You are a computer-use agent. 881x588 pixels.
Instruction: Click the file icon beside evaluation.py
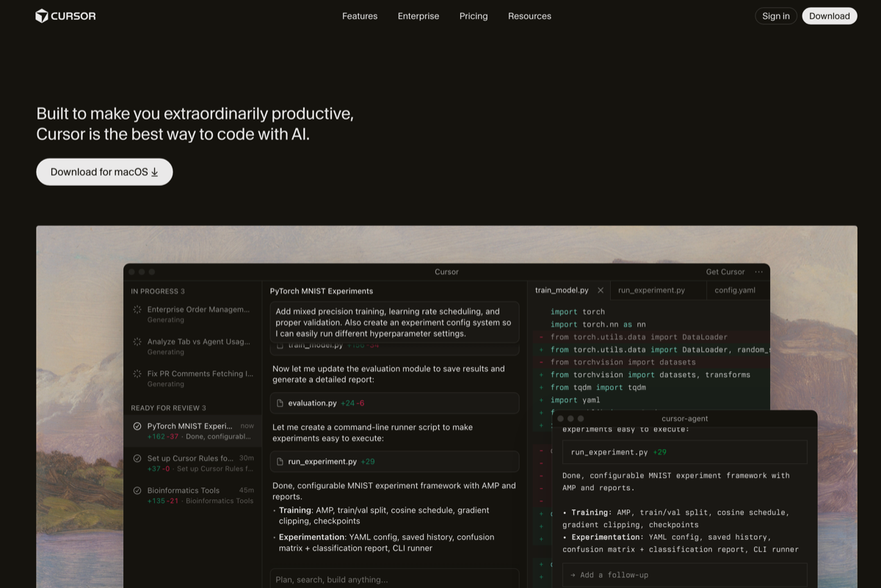(x=280, y=403)
